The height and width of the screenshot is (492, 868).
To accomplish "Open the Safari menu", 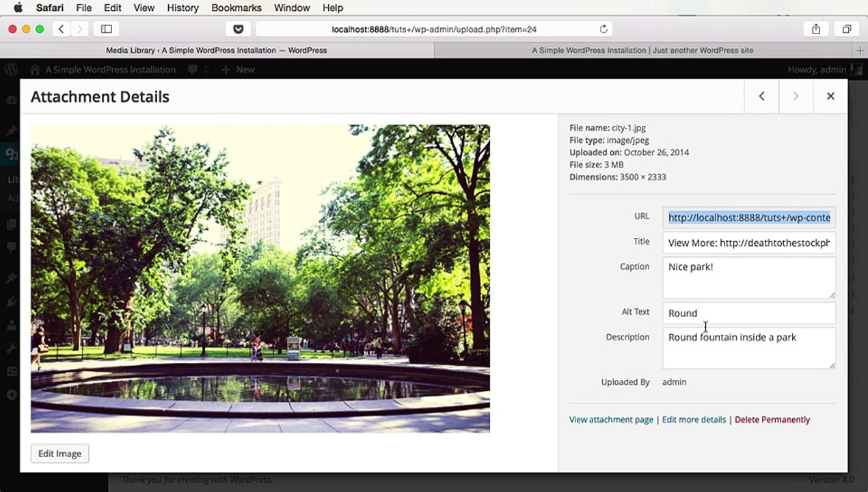I will (x=51, y=8).
